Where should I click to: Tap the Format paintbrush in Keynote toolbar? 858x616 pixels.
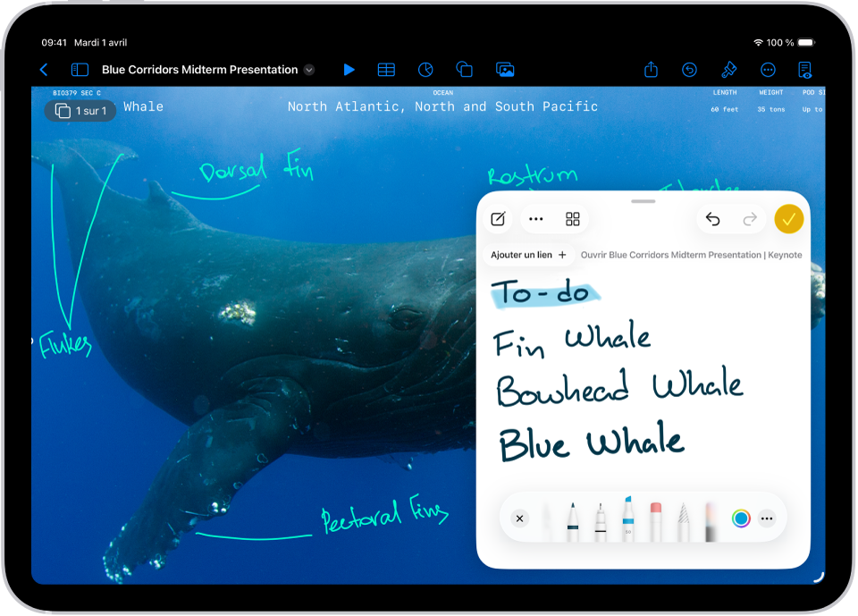[x=729, y=69]
